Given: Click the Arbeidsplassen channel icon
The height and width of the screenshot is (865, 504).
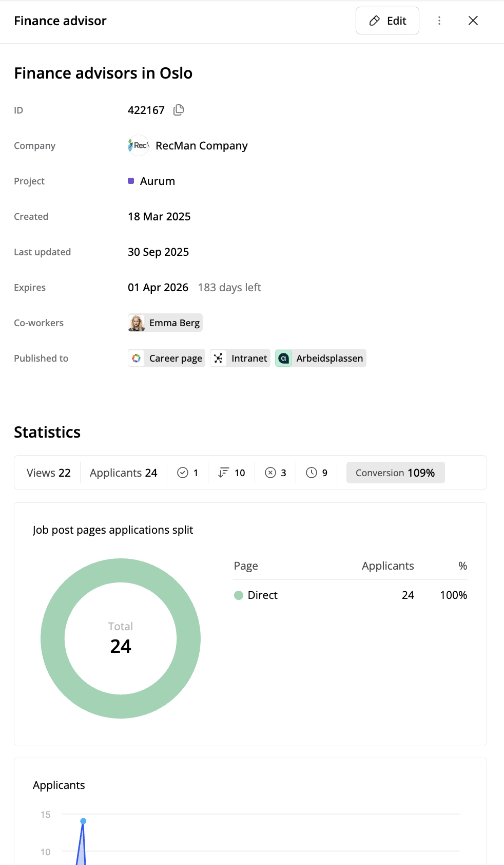Looking at the screenshot, I should [284, 359].
